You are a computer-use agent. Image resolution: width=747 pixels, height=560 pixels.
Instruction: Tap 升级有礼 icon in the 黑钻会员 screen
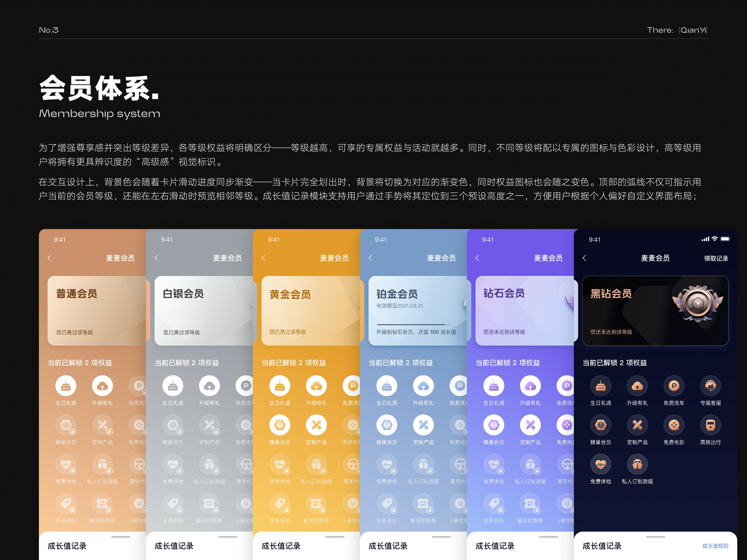click(x=637, y=386)
